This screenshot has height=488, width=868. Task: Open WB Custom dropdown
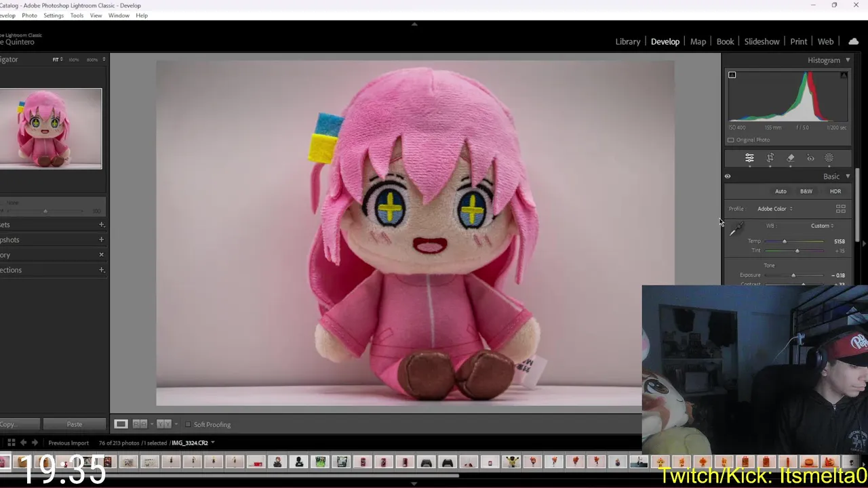pyautogui.click(x=822, y=226)
